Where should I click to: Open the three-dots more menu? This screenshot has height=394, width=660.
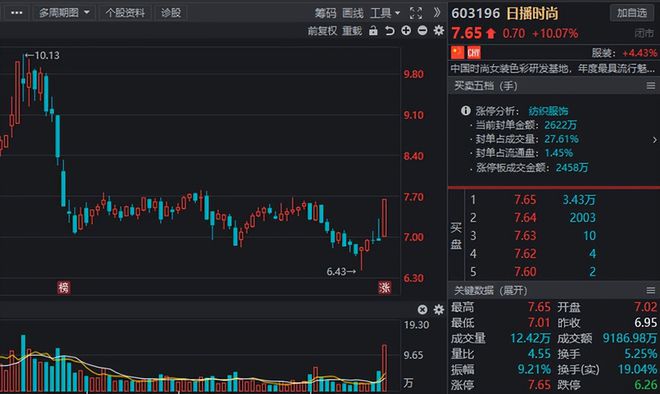[x=16, y=13]
